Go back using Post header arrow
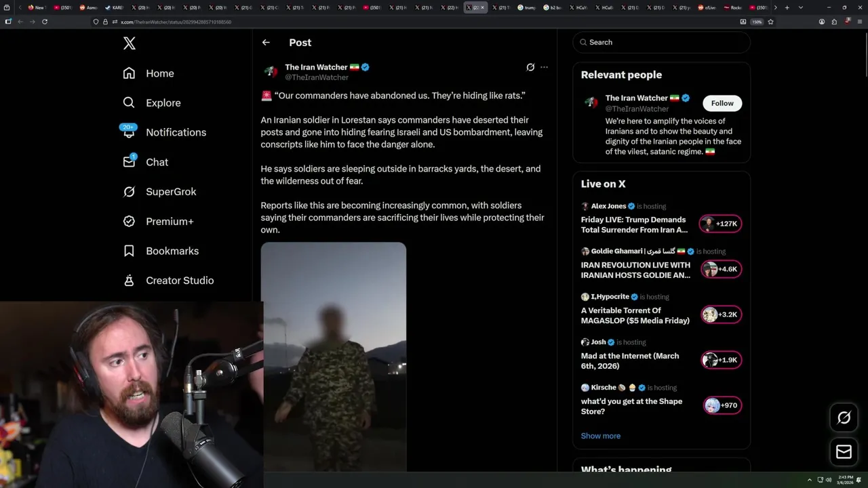This screenshot has height=488, width=868. click(266, 42)
